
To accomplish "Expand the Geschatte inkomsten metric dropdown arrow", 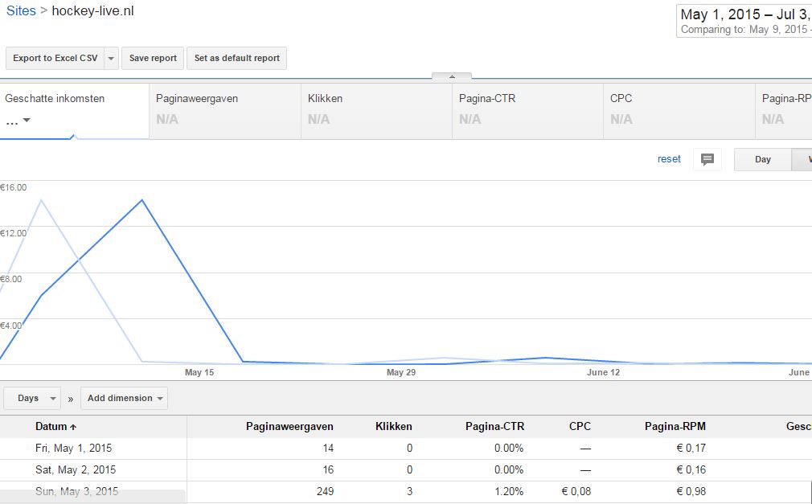I will coord(27,121).
